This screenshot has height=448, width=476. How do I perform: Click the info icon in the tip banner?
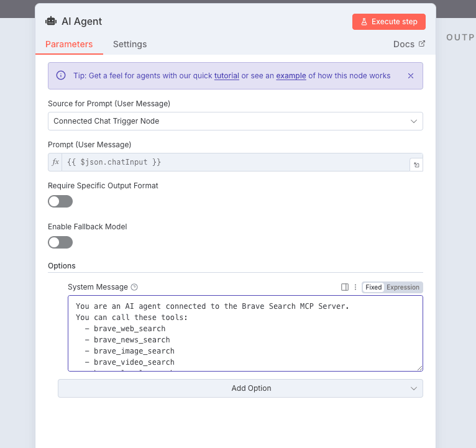click(61, 76)
